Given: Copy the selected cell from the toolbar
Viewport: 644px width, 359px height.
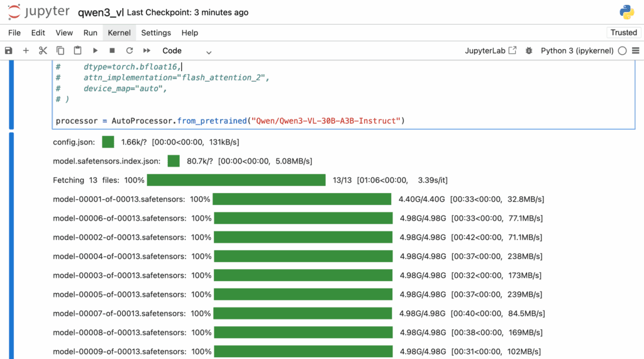Looking at the screenshot, I should click(x=60, y=51).
